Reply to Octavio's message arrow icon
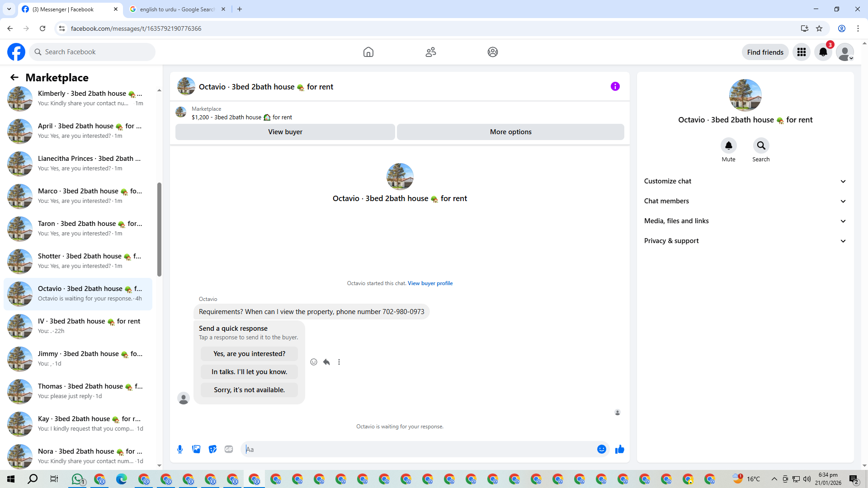Screen dimensions: 868x488 tap(326, 362)
